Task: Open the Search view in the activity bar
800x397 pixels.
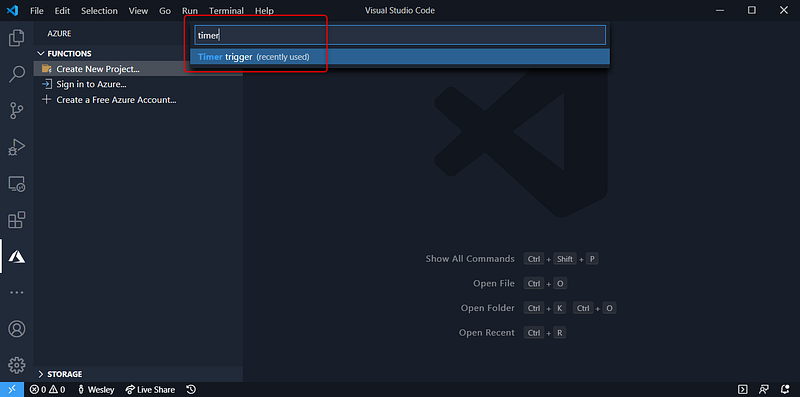Action: (x=17, y=73)
